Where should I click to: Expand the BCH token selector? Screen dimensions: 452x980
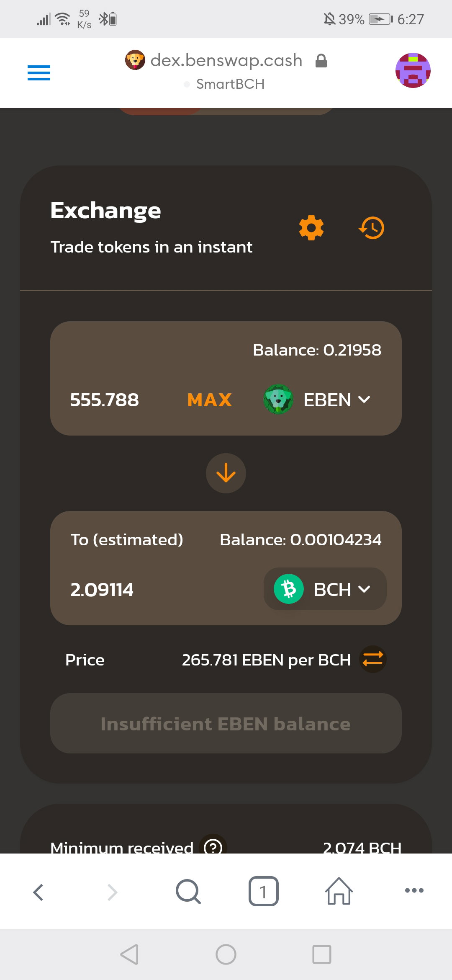coord(325,589)
